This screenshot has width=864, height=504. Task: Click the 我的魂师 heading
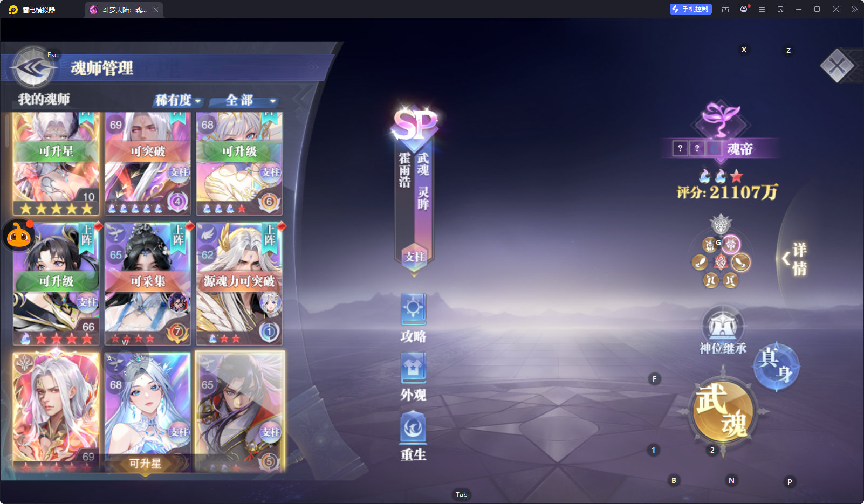tap(44, 99)
